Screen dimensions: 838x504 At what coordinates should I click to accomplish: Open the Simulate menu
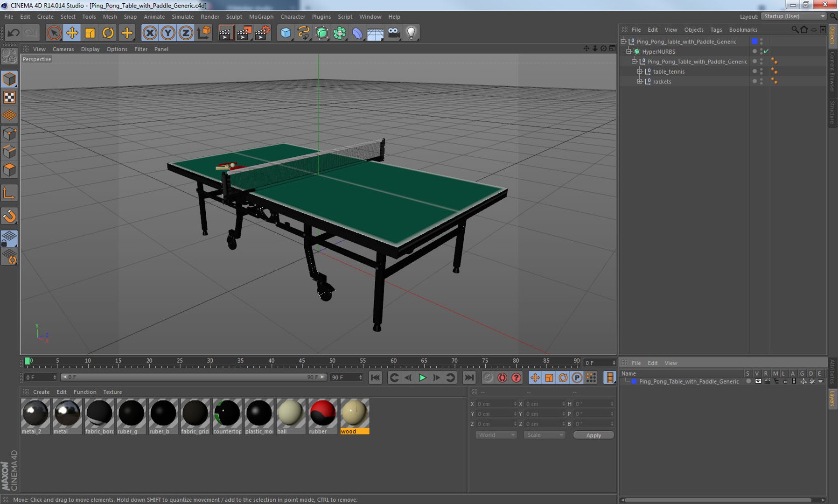point(182,16)
